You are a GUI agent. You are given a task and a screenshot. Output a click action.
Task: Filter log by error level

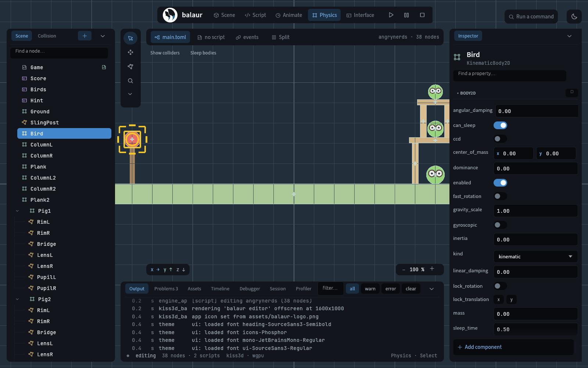(x=391, y=289)
